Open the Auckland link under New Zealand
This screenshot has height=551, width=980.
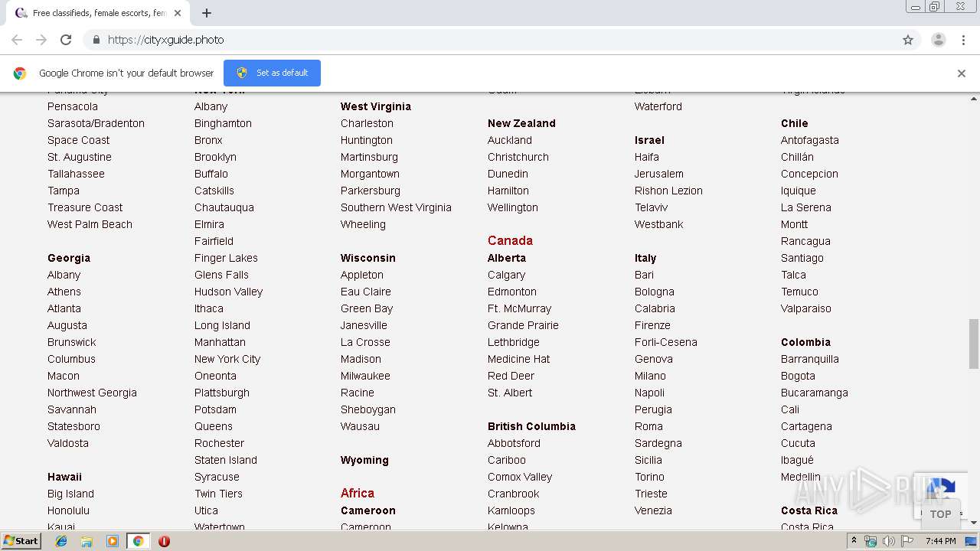coord(510,140)
